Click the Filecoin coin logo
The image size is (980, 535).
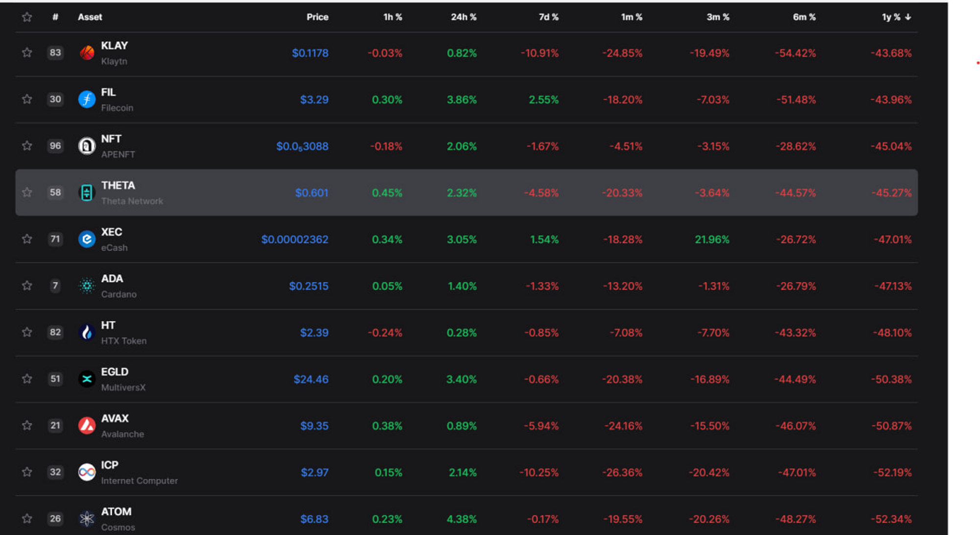87,99
